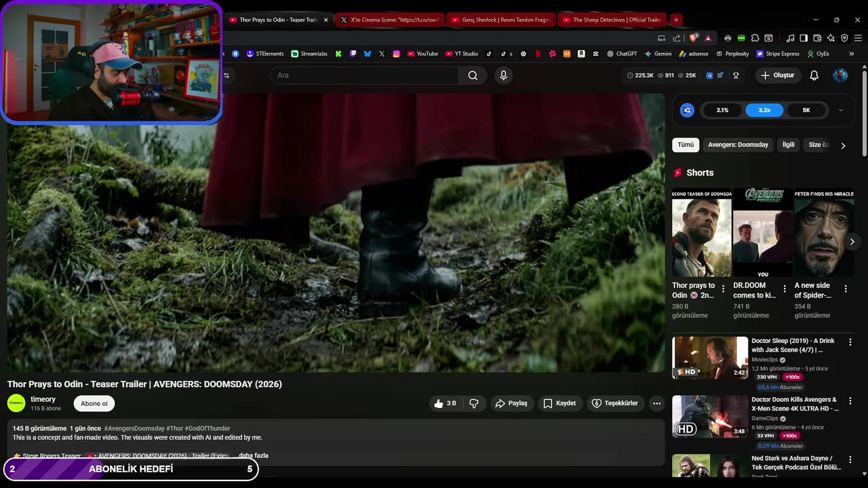The image size is (868, 488).
Task: Open the Doctor Doom Kills Avengers thumbnail
Action: (710, 417)
